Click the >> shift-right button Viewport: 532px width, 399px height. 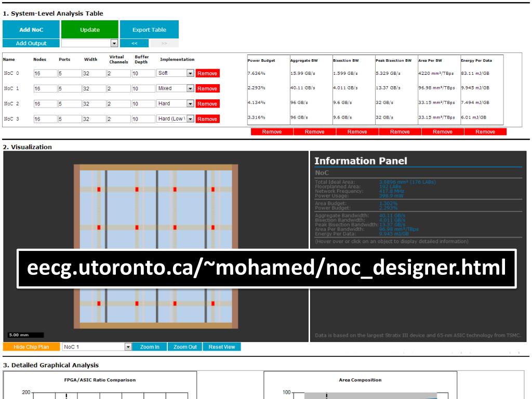coord(164,43)
